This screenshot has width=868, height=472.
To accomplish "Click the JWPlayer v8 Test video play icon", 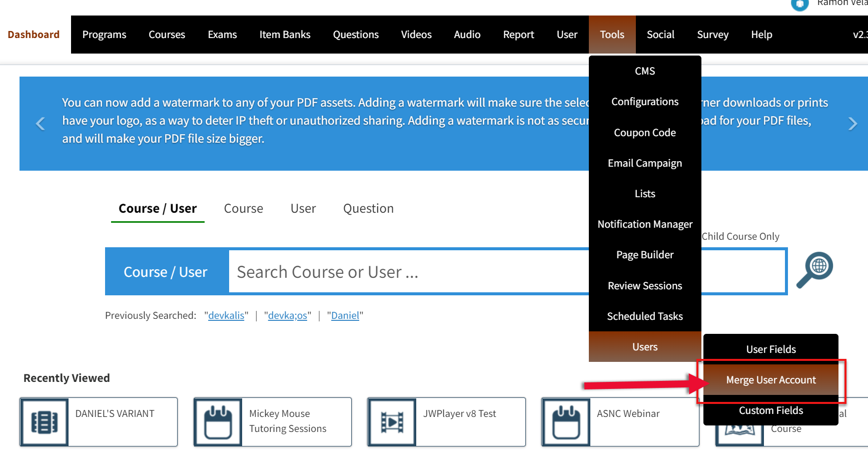I will (392, 421).
